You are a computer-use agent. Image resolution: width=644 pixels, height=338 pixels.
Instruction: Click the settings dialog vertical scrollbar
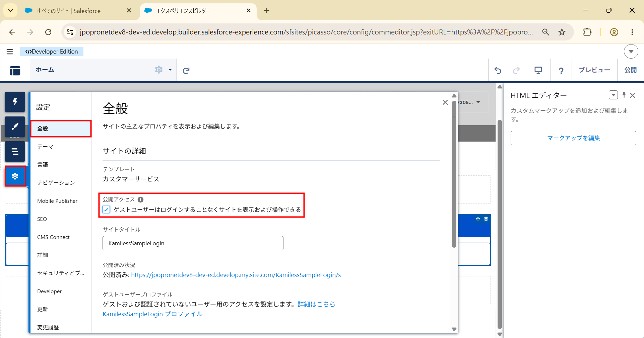[454, 174]
